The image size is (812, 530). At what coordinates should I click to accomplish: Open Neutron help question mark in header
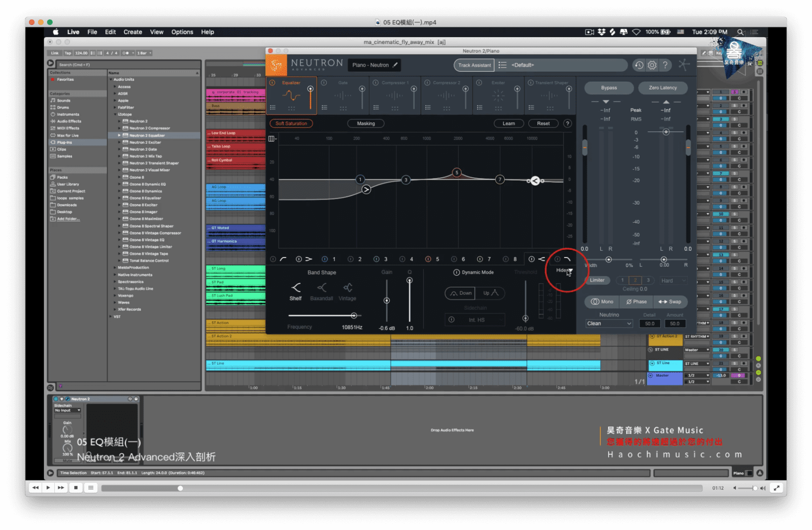[x=665, y=65]
